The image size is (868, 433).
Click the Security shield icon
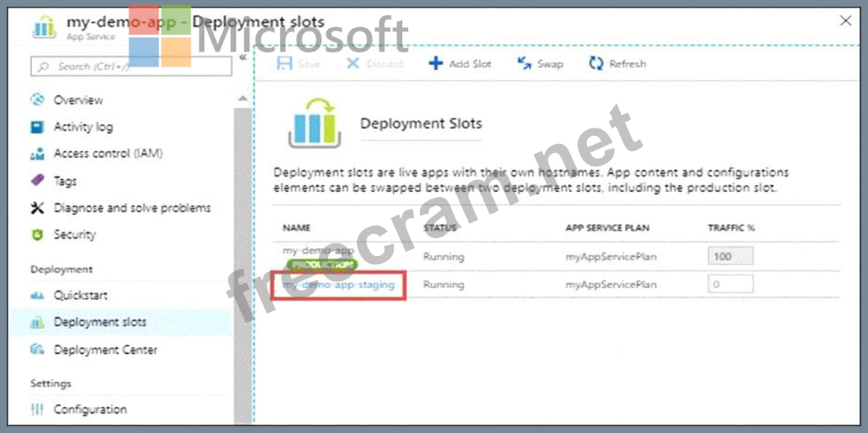pyautogui.click(x=37, y=234)
